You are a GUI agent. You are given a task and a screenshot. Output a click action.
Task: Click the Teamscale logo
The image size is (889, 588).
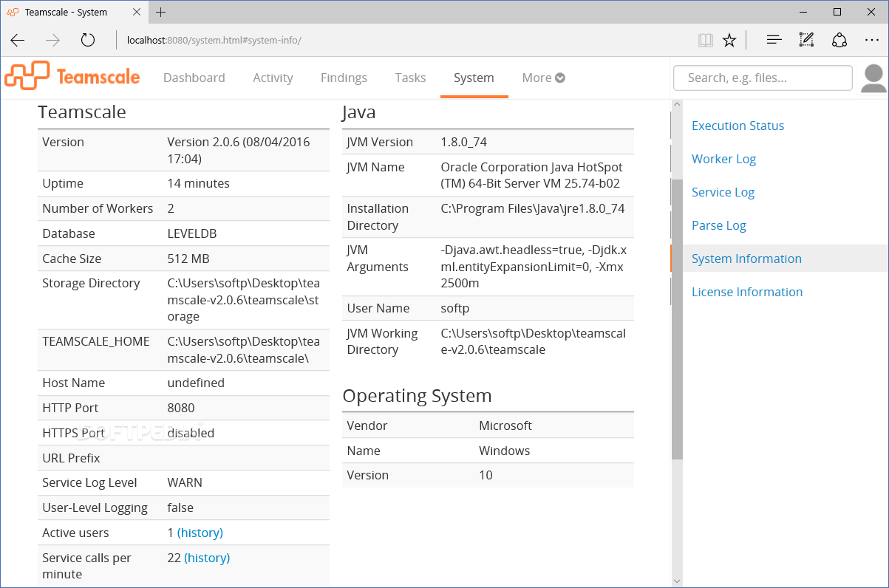point(72,77)
